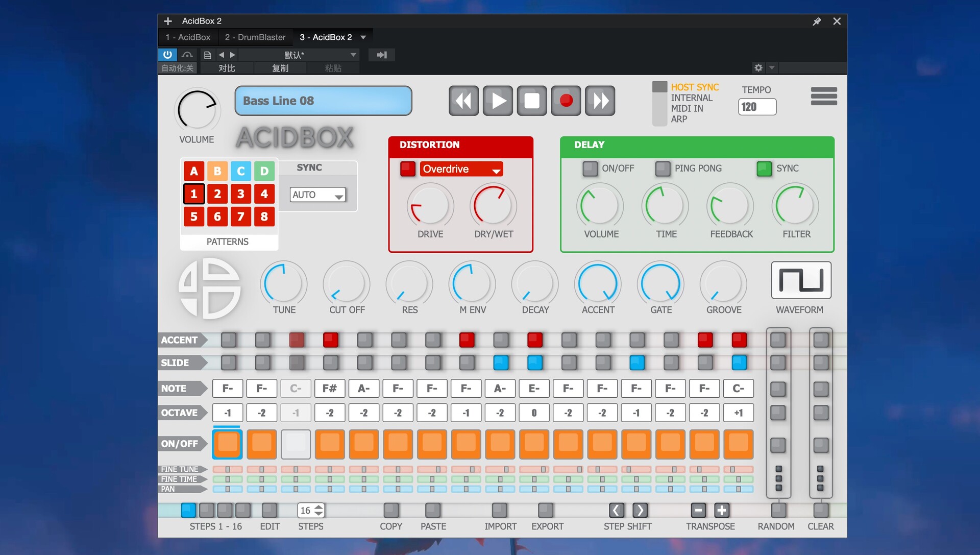Switch to the 2 - DrumBlaster tab
This screenshot has height=555, width=980.
[255, 37]
